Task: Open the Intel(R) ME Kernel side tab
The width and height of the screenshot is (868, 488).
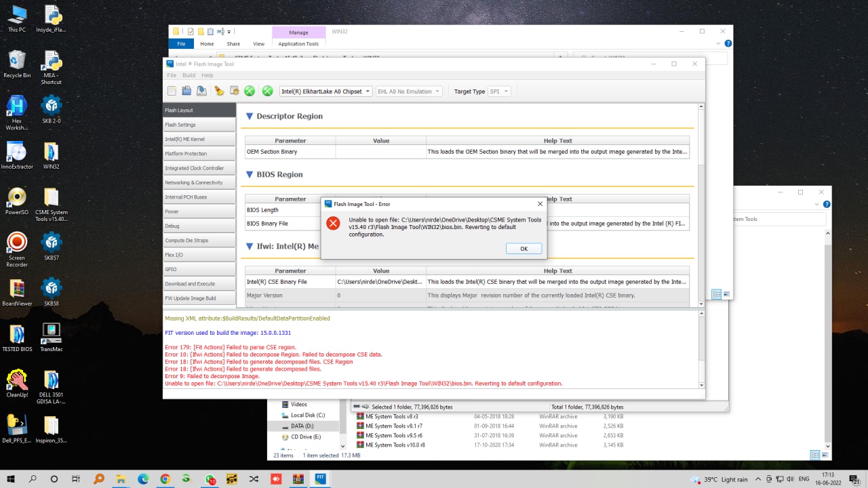Action: pos(199,139)
